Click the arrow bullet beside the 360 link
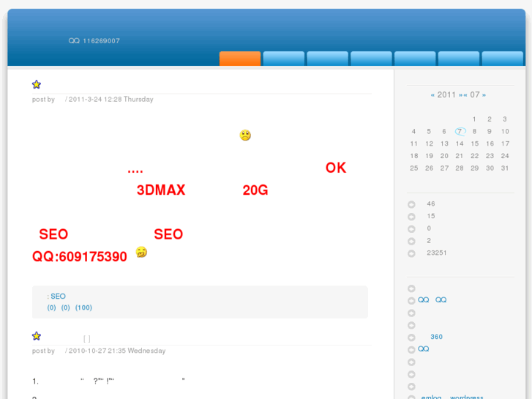 [x=411, y=338]
